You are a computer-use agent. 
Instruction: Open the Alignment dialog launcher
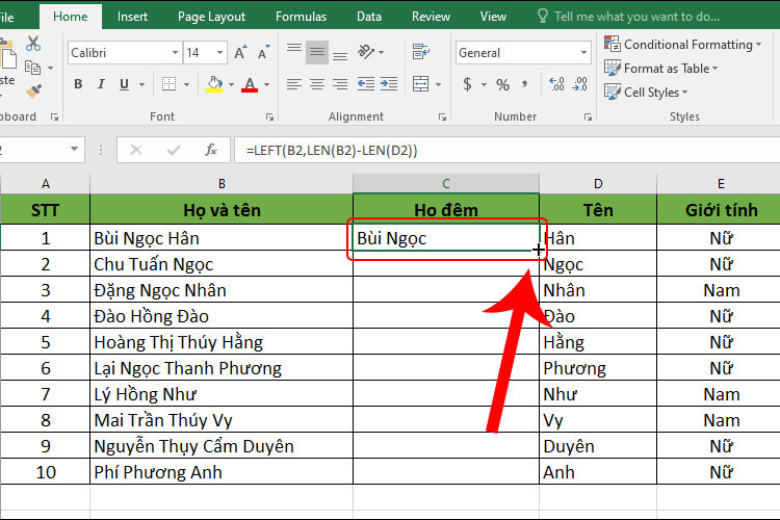click(x=442, y=117)
